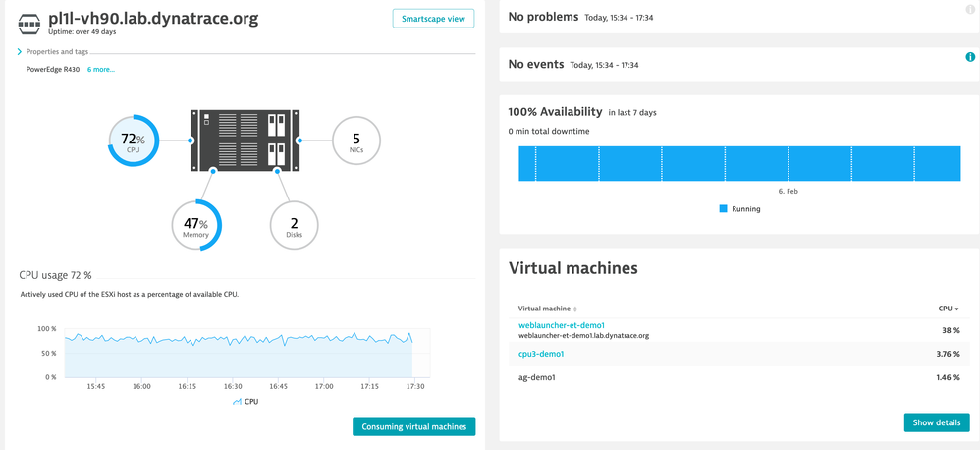This screenshot has height=450, width=980.
Task: Click the PowerEdge R430 tag
Action: tap(52, 70)
